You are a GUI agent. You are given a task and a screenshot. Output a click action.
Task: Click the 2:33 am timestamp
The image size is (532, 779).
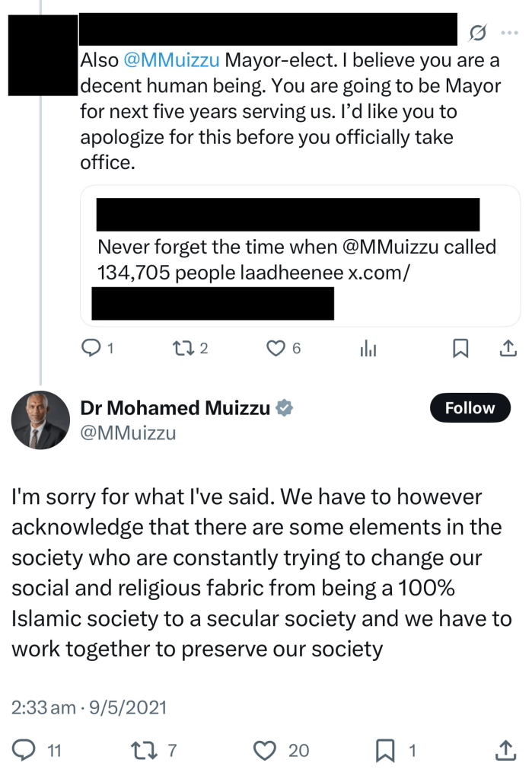pos(88,707)
